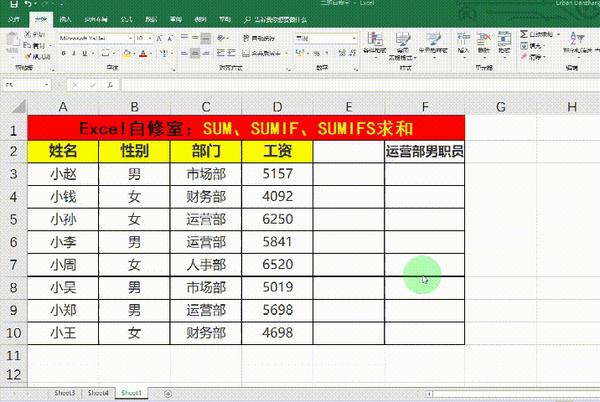600x402 pixels.
Task: Switch to the Data ribbon tab
Action: [151, 19]
